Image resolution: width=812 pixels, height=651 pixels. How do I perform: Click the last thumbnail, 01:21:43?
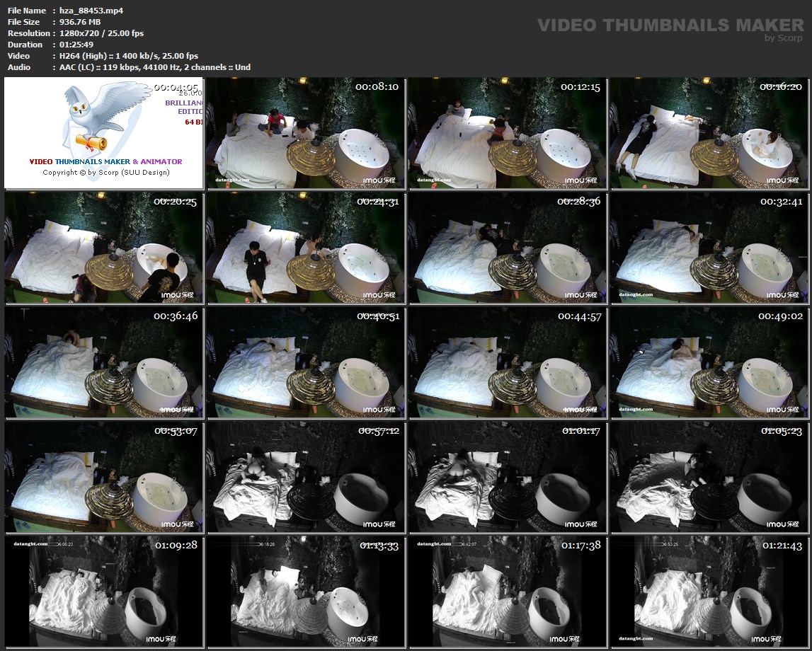click(x=709, y=592)
